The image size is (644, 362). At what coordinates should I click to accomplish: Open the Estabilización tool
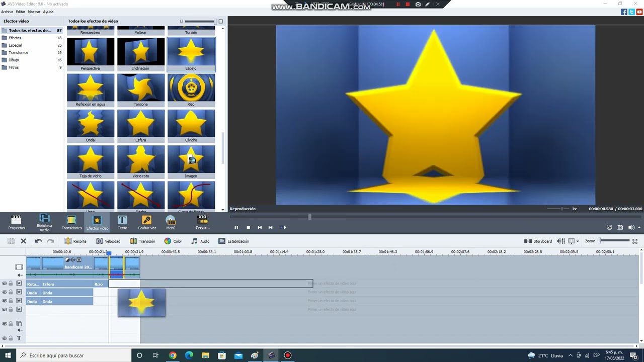tap(233, 241)
